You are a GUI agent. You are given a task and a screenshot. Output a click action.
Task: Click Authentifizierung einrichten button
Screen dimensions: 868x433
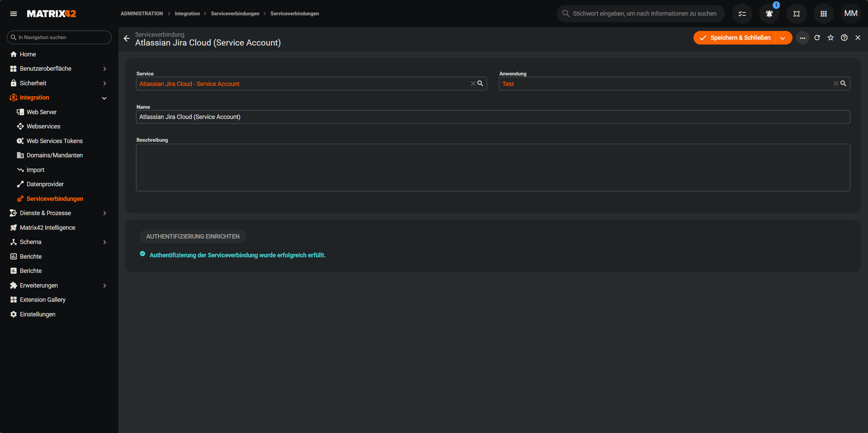click(193, 237)
